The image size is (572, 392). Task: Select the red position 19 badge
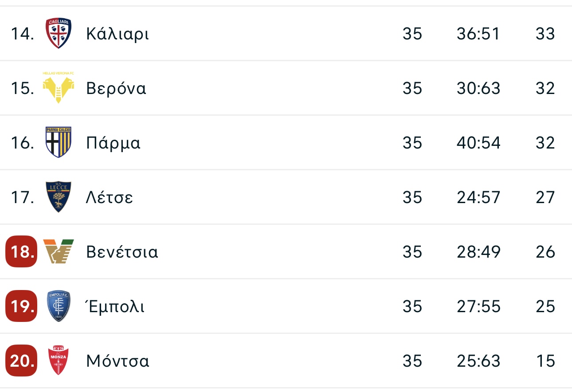21,306
